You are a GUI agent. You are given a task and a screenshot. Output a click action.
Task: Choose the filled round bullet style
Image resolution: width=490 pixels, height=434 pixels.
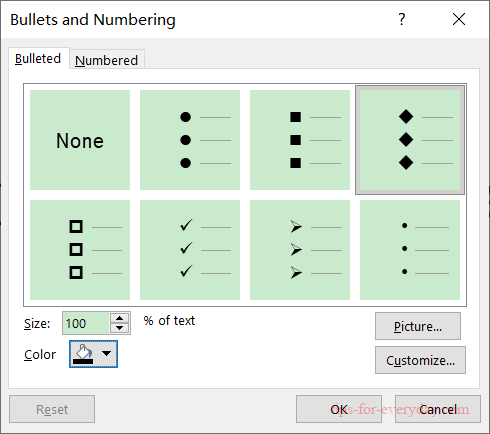190,140
